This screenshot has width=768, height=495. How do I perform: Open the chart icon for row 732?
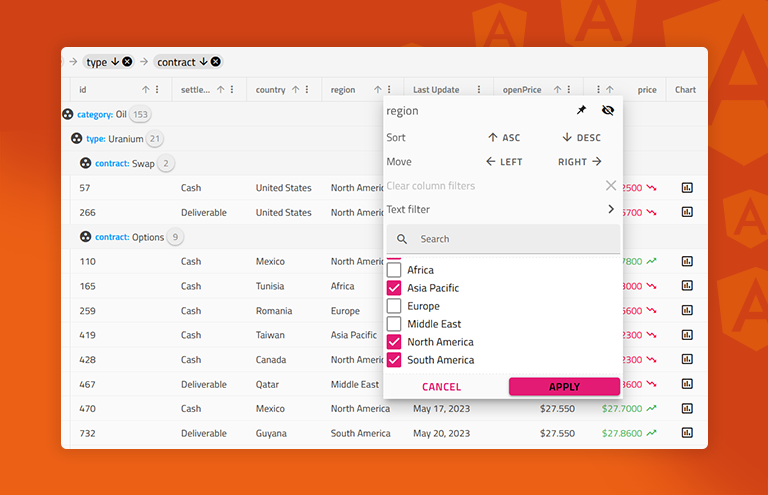[x=687, y=433]
